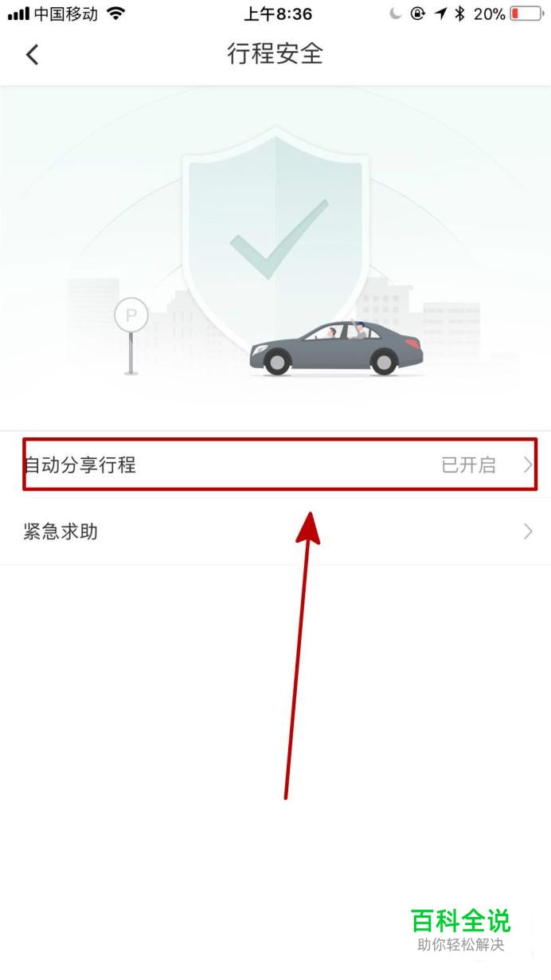Tap the back arrow icon

tap(32, 54)
